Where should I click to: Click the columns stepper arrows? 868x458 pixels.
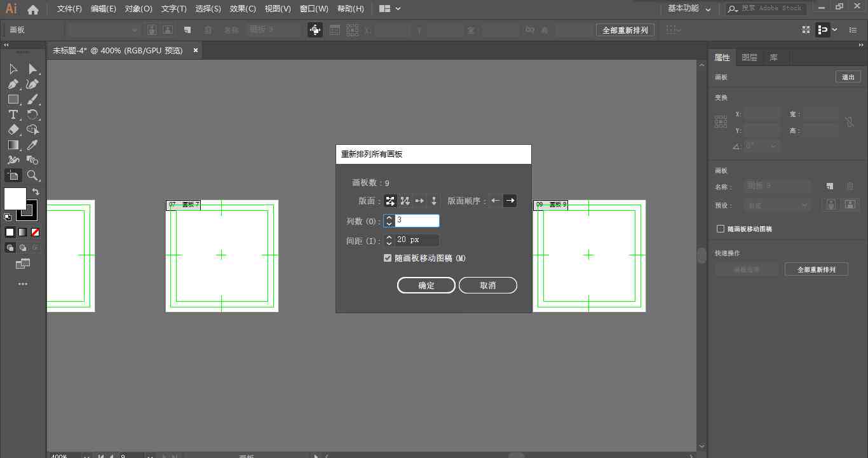pos(389,221)
